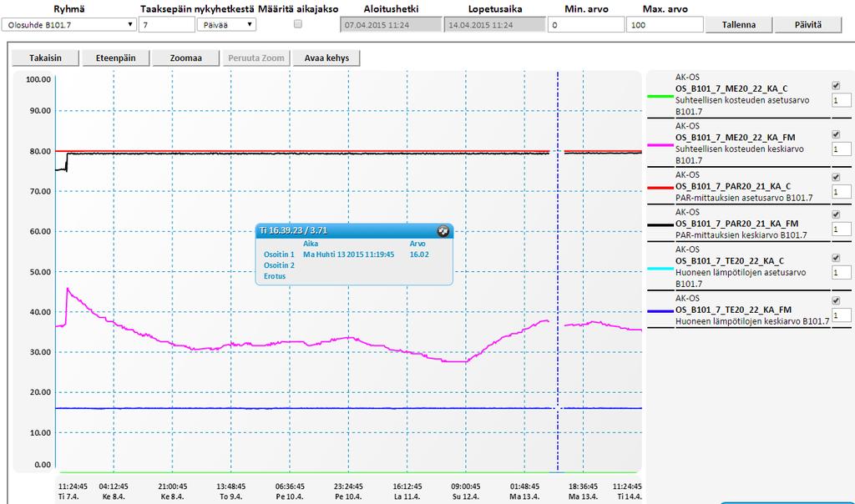The image size is (855, 504).
Task: Click the text Suhteellisen kosteuden keskiarvo B101.7
Action: coord(740,154)
